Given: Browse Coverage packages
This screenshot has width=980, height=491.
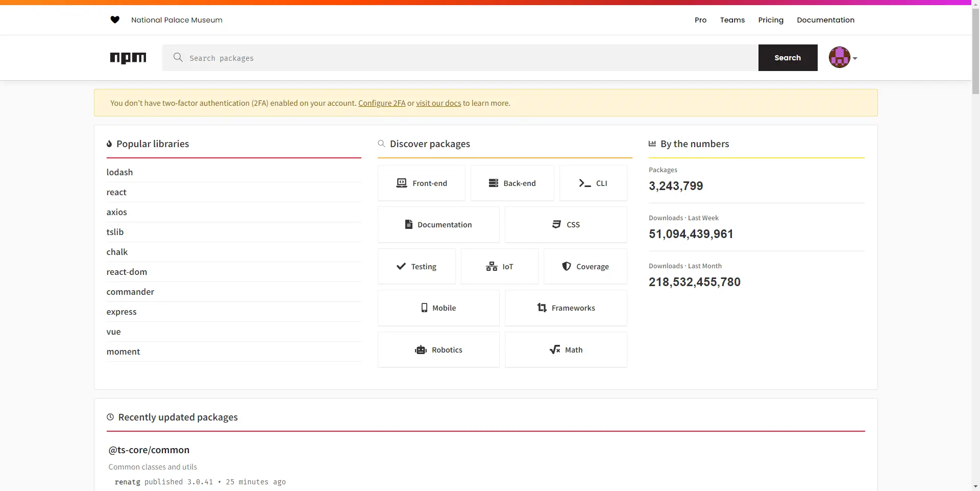Looking at the screenshot, I should click(x=585, y=266).
